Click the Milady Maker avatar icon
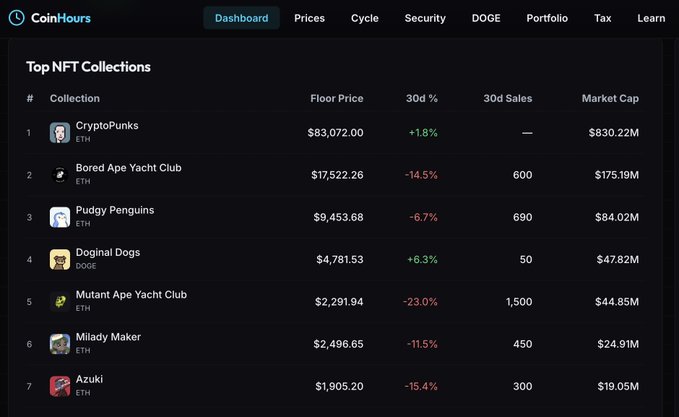The height and width of the screenshot is (417, 679). tap(60, 344)
